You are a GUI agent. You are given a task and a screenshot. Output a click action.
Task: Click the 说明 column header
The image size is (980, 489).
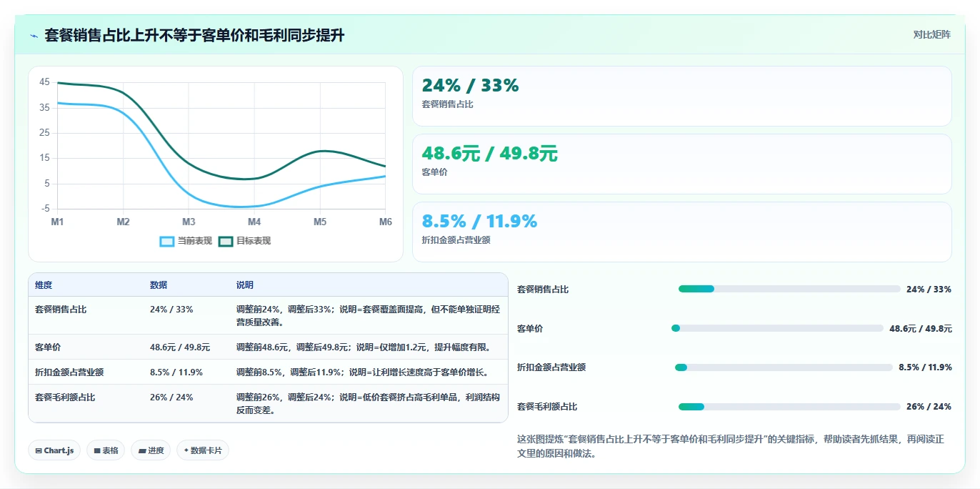click(245, 285)
